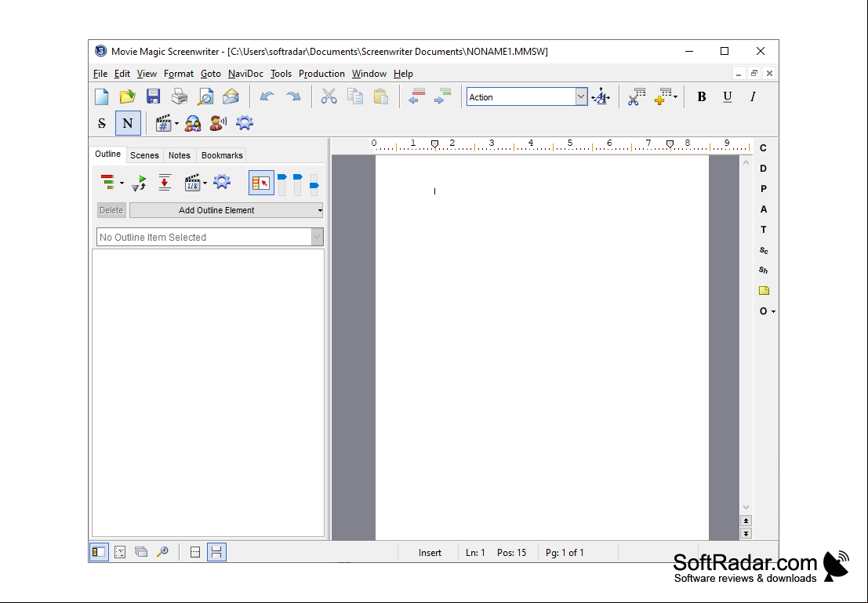Click the scissors page-break icon
The height and width of the screenshot is (603, 868).
click(x=637, y=97)
